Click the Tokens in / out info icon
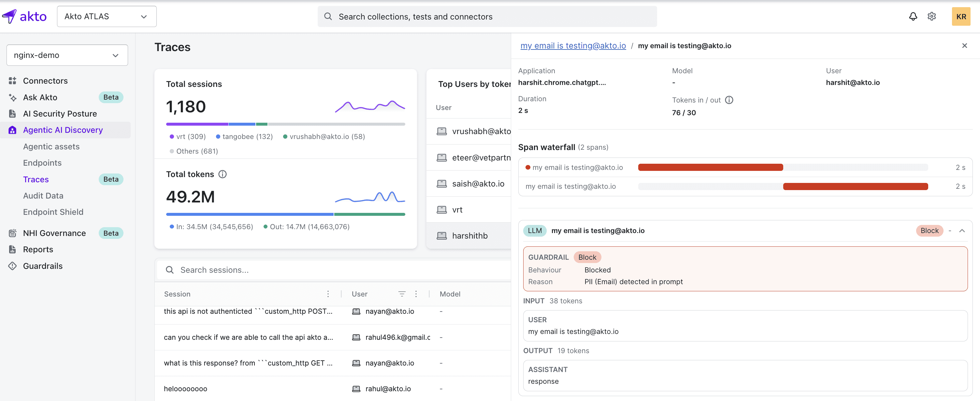This screenshot has width=980, height=401. tap(729, 100)
